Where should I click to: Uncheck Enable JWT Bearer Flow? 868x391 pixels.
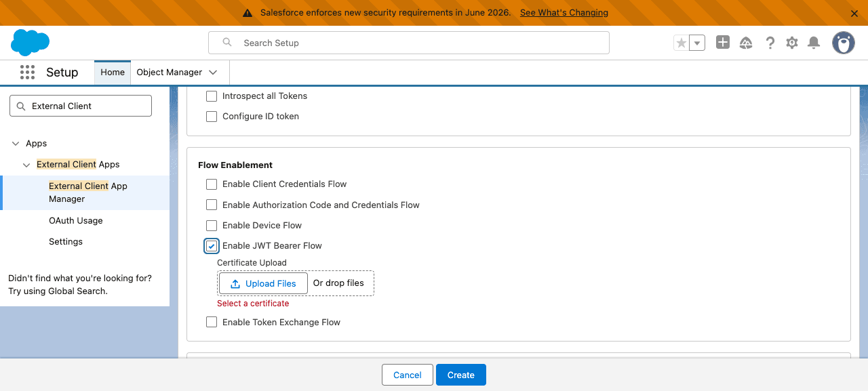click(x=212, y=246)
